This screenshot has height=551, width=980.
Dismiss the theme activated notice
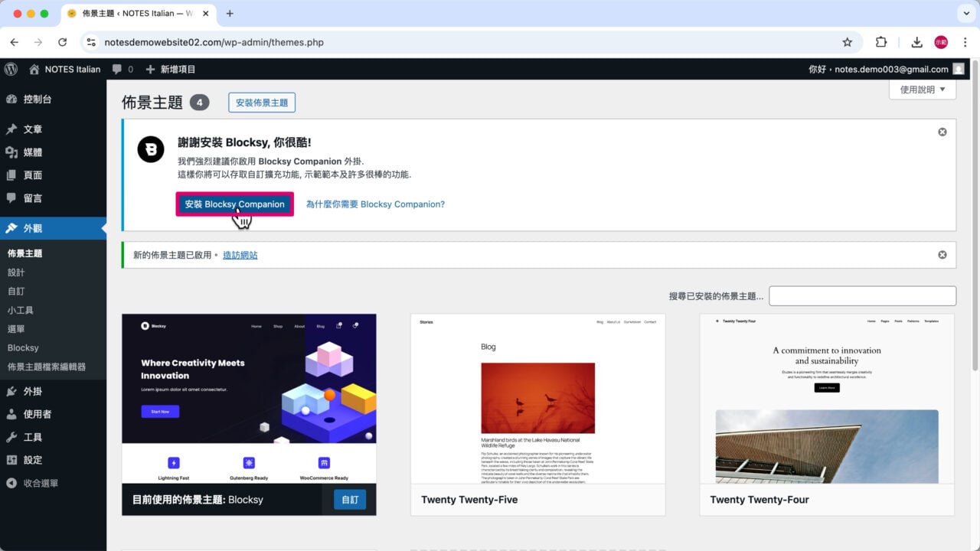point(942,254)
